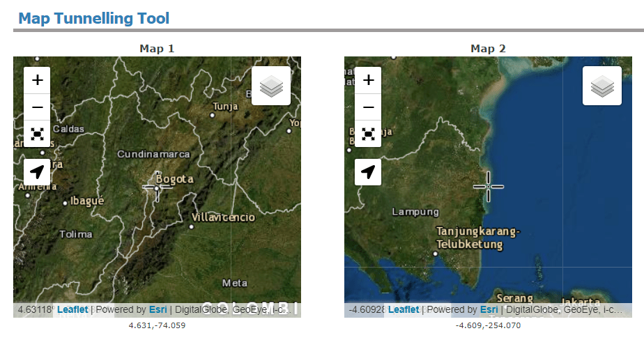This screenshot has height=340, width=644.
Task: Open the Esri link under Map 1
Action: pyautogui.click(x=158, y=309)
